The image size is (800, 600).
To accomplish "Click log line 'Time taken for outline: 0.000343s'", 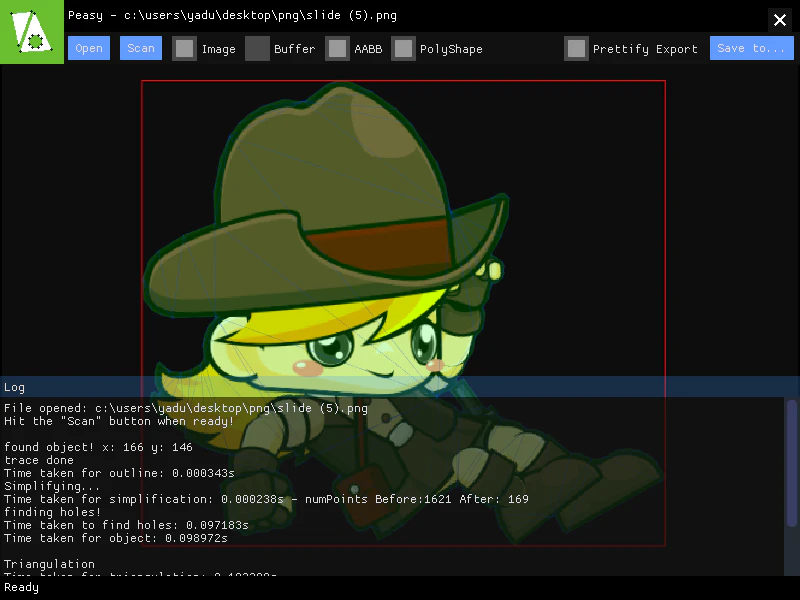I will pos(119,473).
